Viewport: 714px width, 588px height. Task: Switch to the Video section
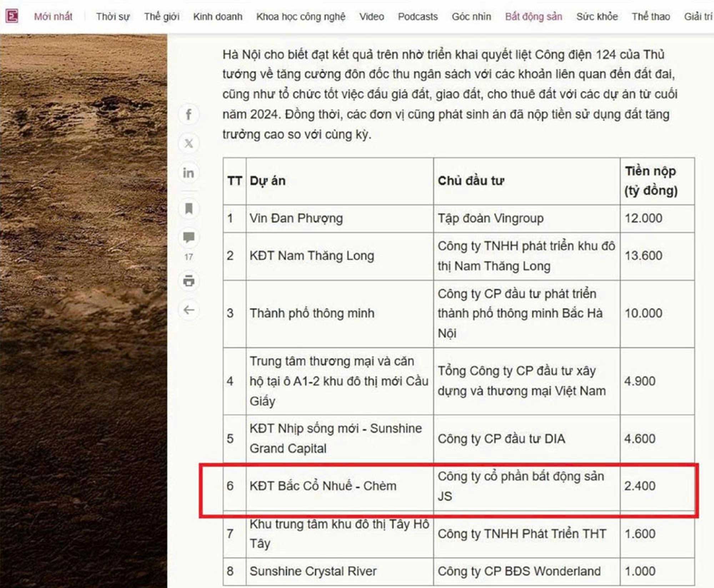(372, 17)
